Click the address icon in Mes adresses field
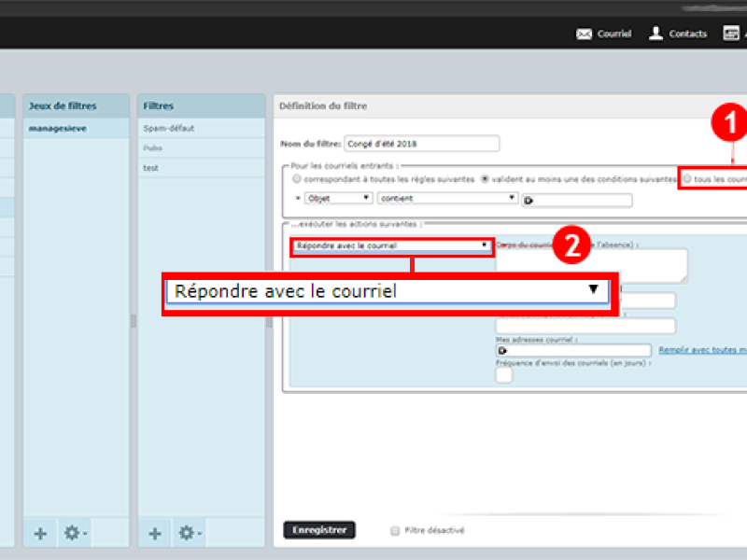This screenshot has height=560, width=747. pos(502,351)
